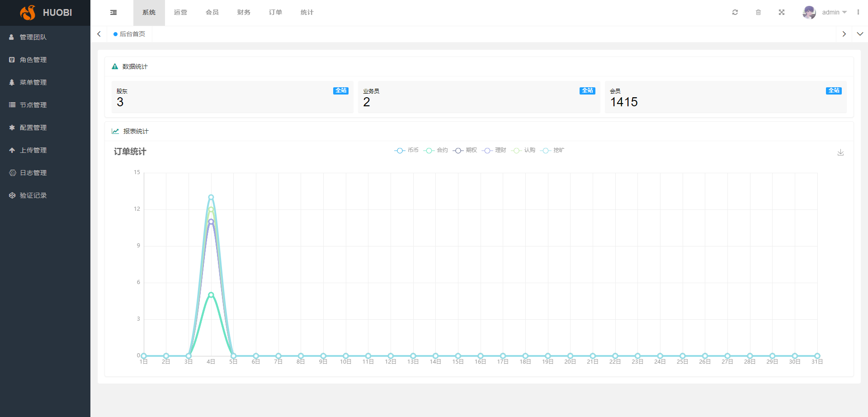The image size is (868, 417).
Task: Open 上传管理 in the sidebar
Action: [x=45, y=150]
